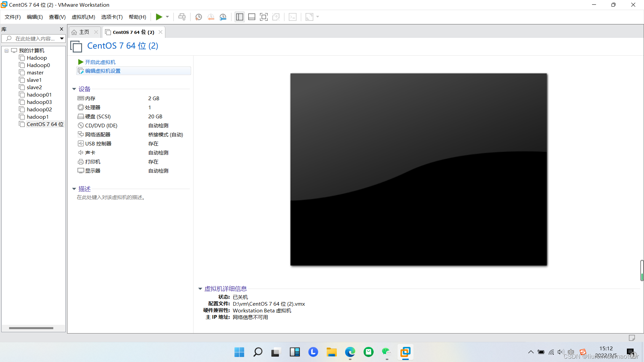Open the Sogou input tray icon
644x362 pixels.
pos(583,352)
